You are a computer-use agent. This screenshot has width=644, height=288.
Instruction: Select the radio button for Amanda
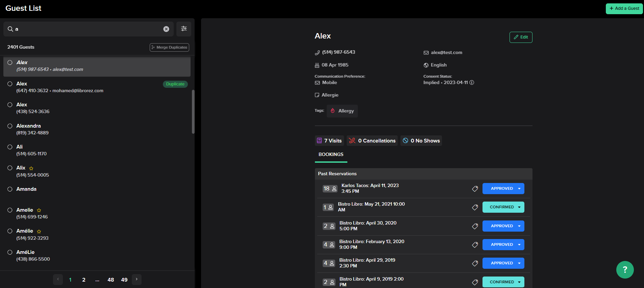point(10,189)
